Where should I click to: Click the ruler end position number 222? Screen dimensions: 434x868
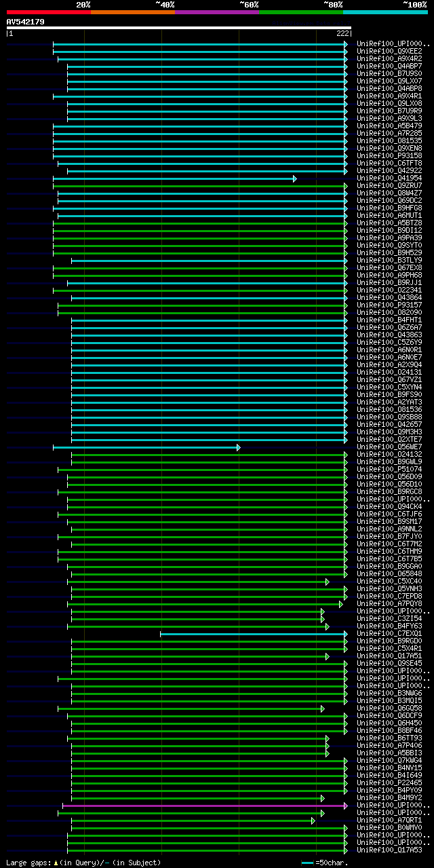tap(342, 33)
